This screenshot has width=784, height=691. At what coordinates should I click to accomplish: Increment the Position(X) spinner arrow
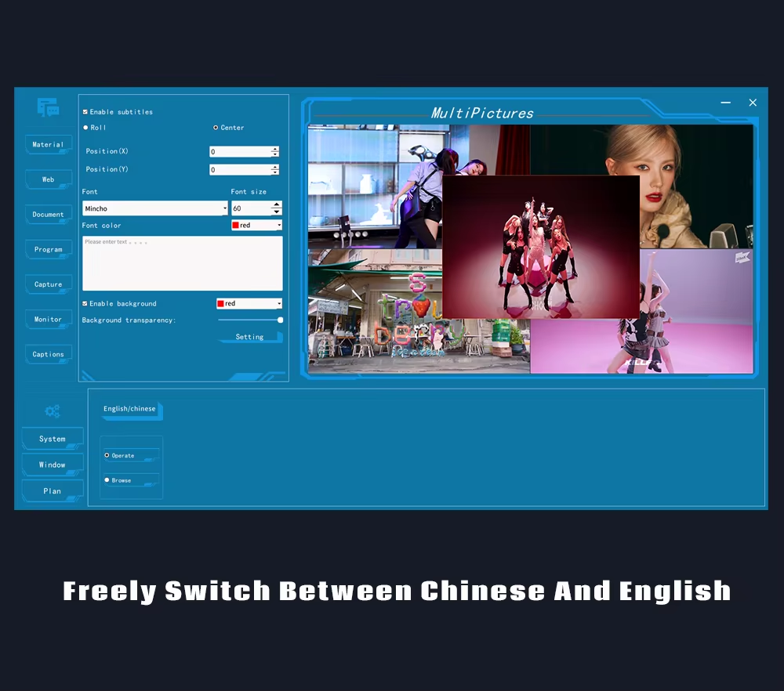[x=274, y=149]
